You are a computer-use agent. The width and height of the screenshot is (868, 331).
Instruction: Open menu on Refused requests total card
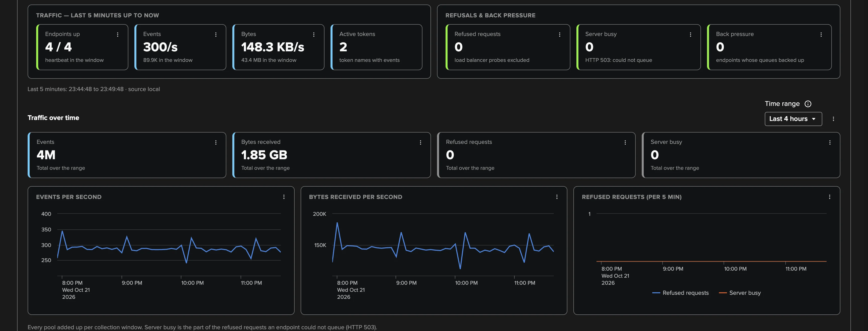tap(625, 142)
